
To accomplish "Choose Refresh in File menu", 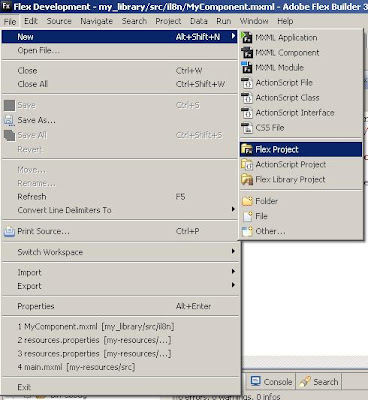I will pyautogui.click(x=119, y=197).
